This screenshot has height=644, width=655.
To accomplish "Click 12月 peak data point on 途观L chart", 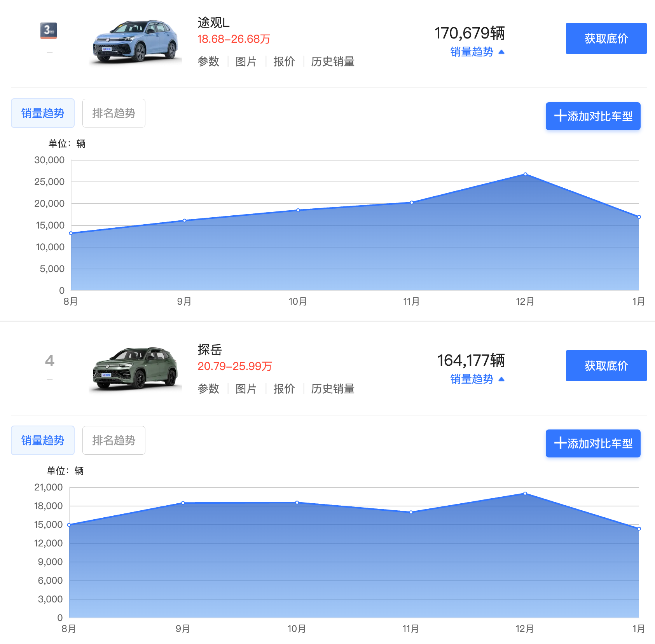I will coord(525,174).
